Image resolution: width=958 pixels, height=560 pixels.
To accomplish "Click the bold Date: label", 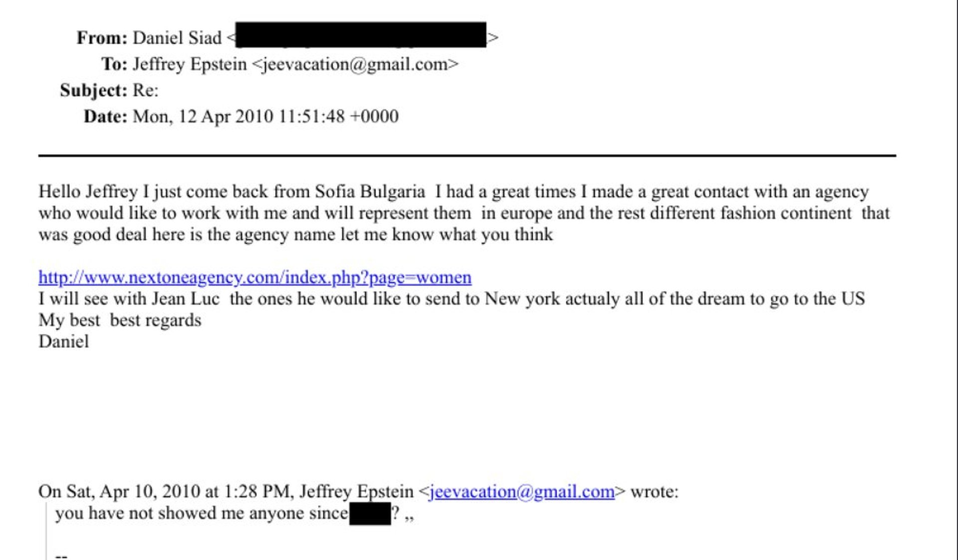I will [105, 117].
